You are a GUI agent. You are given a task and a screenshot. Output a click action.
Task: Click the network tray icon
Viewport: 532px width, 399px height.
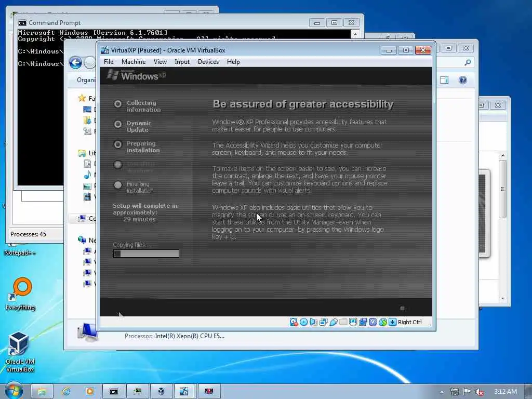(x=454, y=392)
